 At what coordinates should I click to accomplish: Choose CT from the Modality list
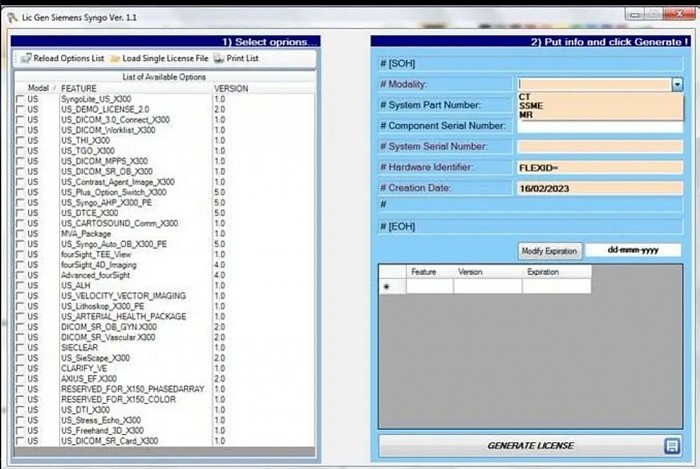[x=525, y=97]
